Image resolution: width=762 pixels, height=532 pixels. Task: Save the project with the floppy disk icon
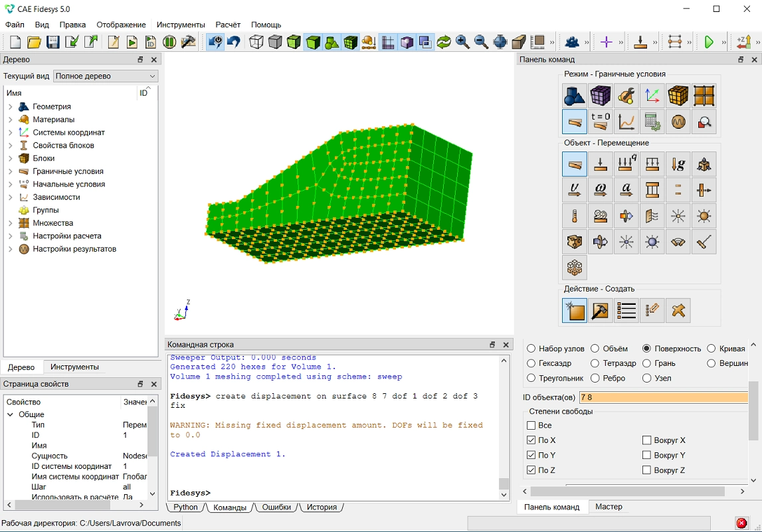[53, 43]
